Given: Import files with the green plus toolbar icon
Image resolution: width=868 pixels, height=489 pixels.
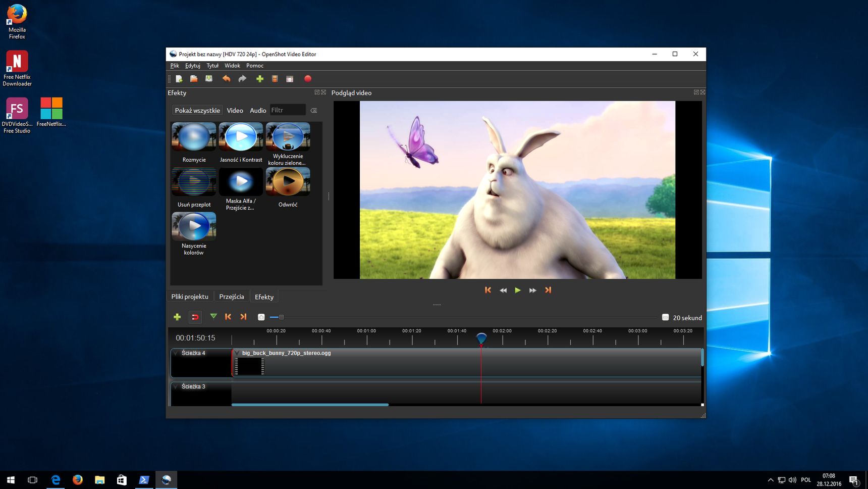Looking at the screenshot, I should point(260,79).
